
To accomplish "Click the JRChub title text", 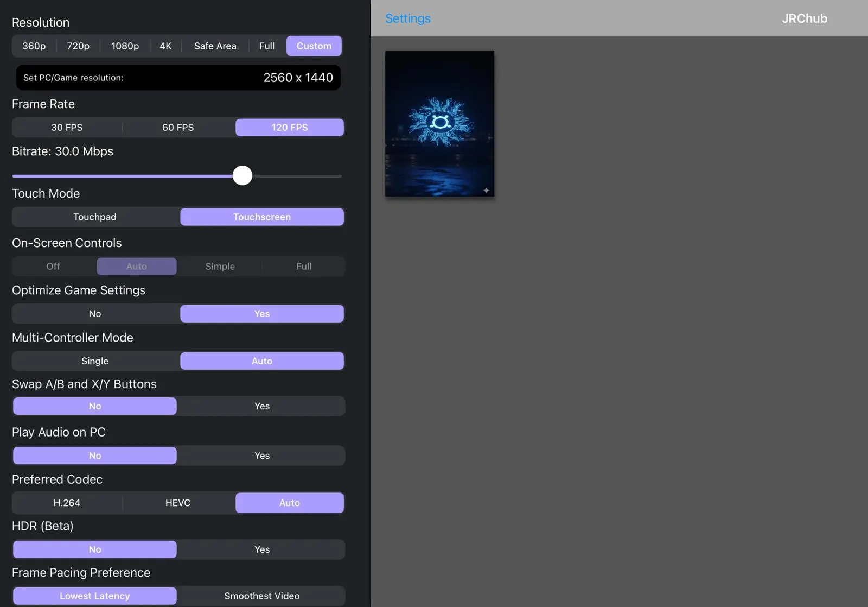I will point(805,18).
